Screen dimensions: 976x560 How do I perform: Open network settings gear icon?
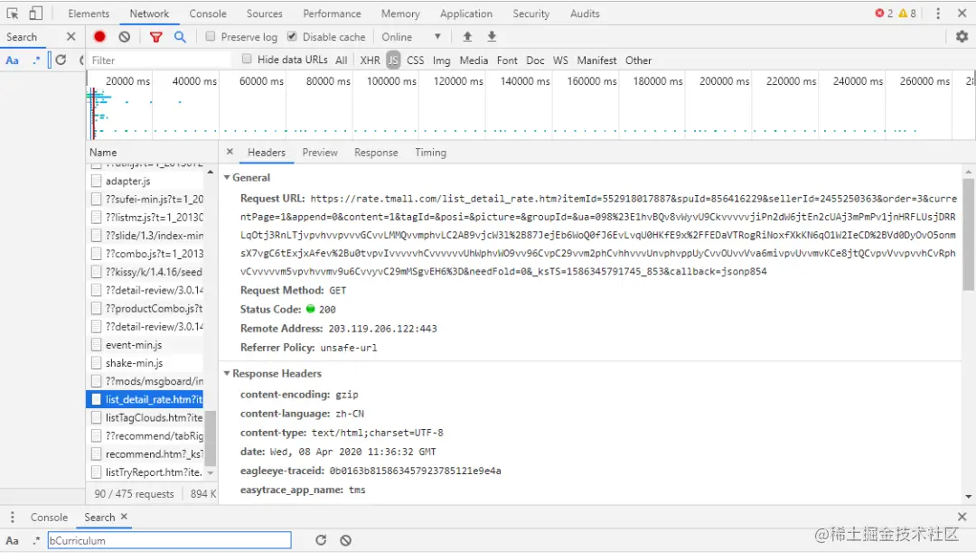(962, 37)
